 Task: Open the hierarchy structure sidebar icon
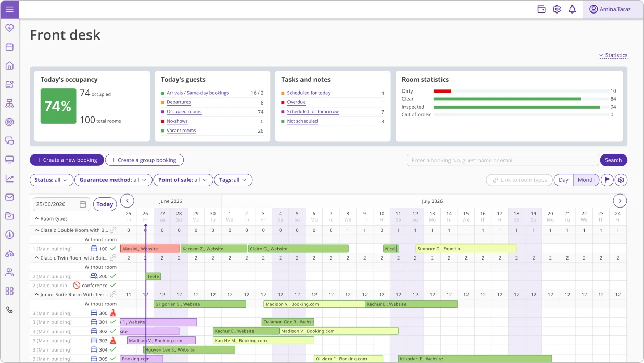point(9,103)
